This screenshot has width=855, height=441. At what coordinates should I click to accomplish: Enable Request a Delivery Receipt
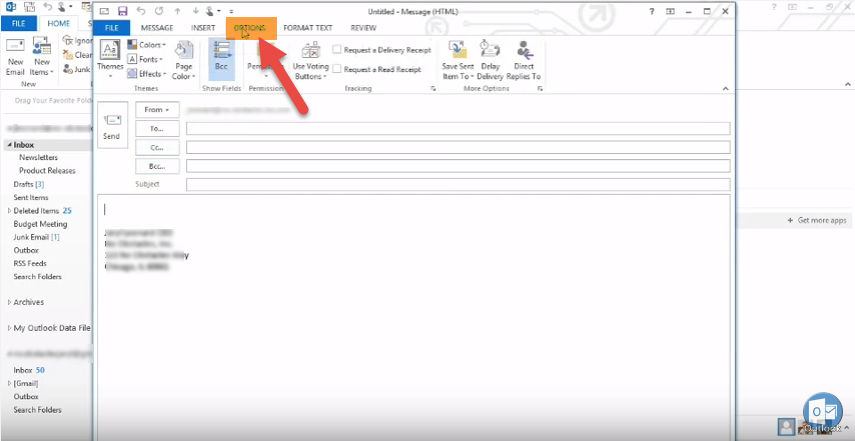tap(338, 49)
